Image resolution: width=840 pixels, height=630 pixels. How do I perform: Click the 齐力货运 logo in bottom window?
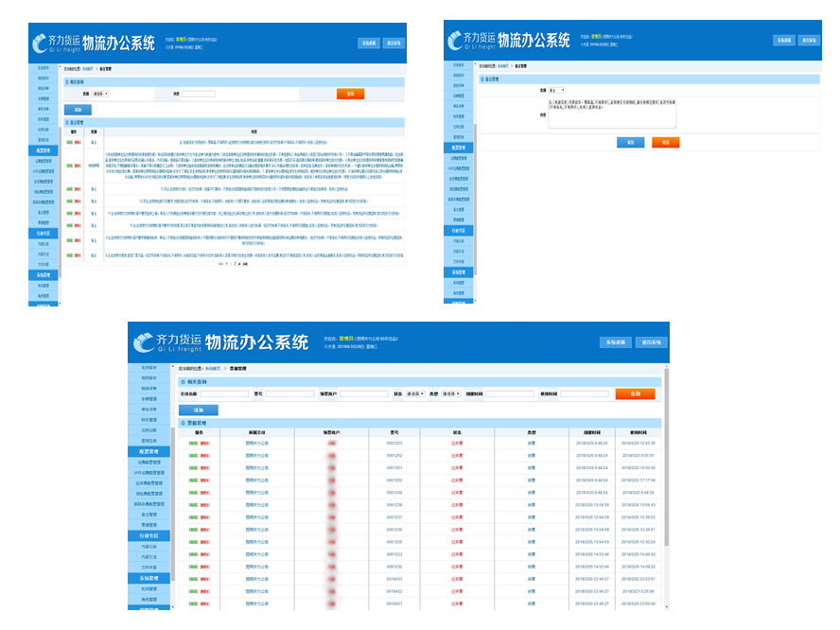(x=168, y=341)
